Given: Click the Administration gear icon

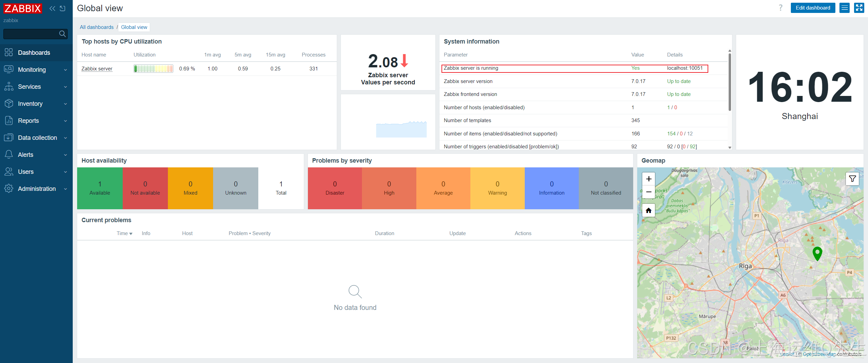Looking at the screenshot, I should pos(9,188).
